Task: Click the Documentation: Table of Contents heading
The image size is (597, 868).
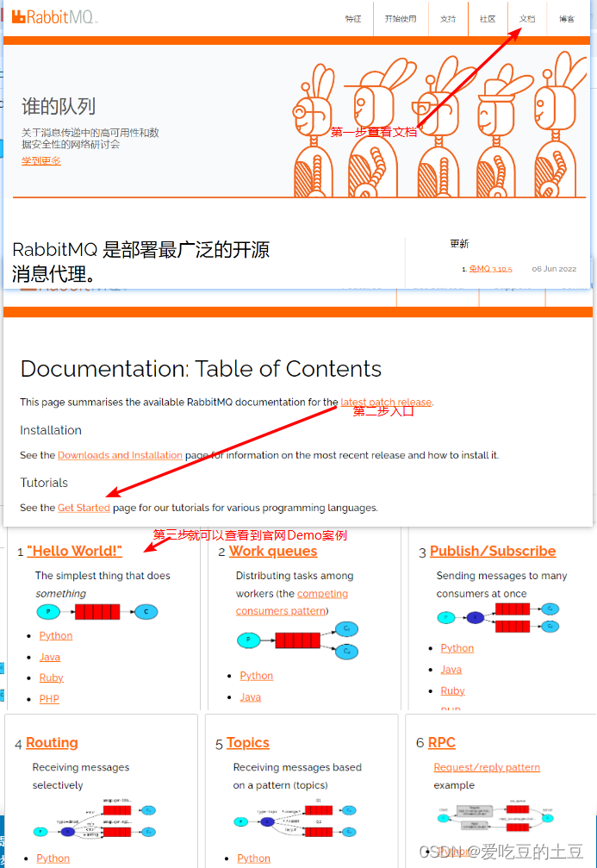Action: pyautogui.click(x=201, y=369)
